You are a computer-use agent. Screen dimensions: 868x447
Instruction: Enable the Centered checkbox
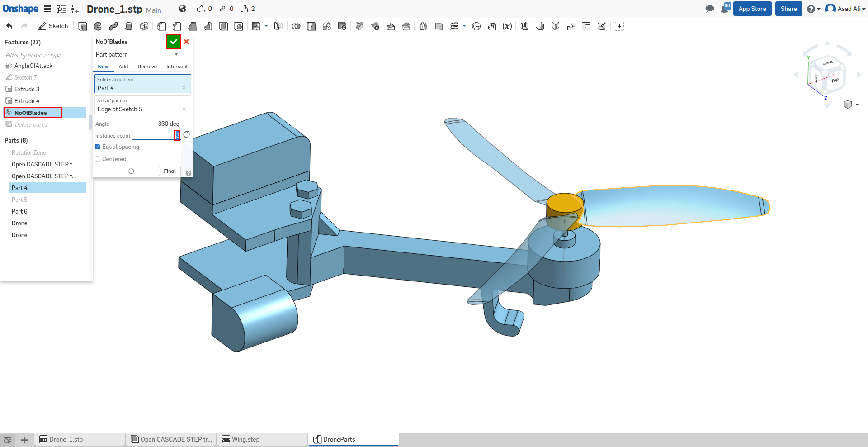(98, 159)
